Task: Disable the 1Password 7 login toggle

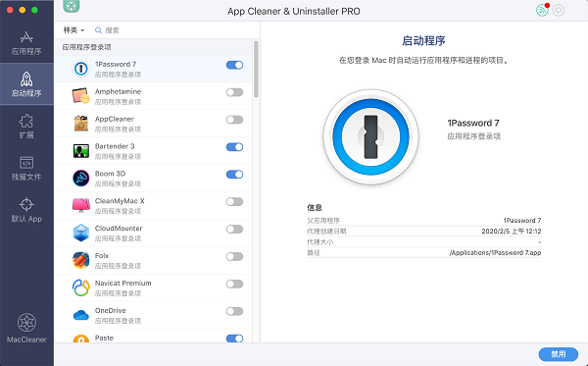Action: pos(235,65)
